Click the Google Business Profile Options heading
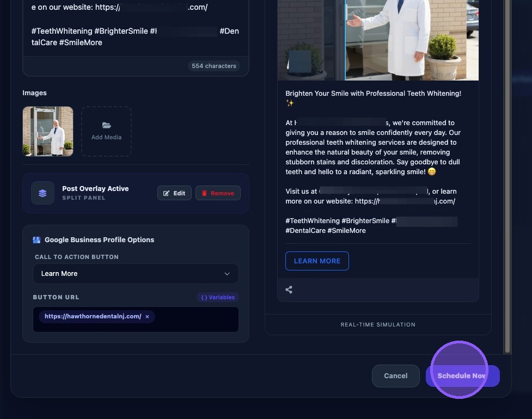The width and height of the screenshot is (532, 419). coord(100,239)
